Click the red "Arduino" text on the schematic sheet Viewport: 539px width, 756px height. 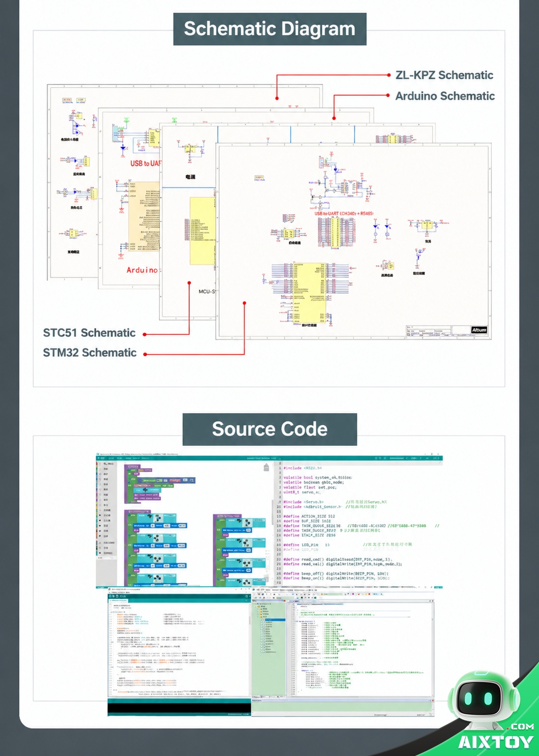tap(142, 270)
